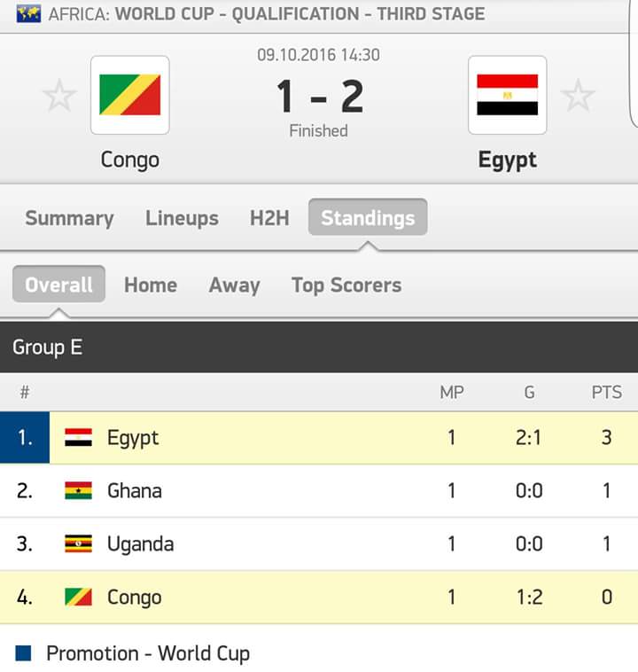
Task: View Top Scorers list
Action: (346, 285)
